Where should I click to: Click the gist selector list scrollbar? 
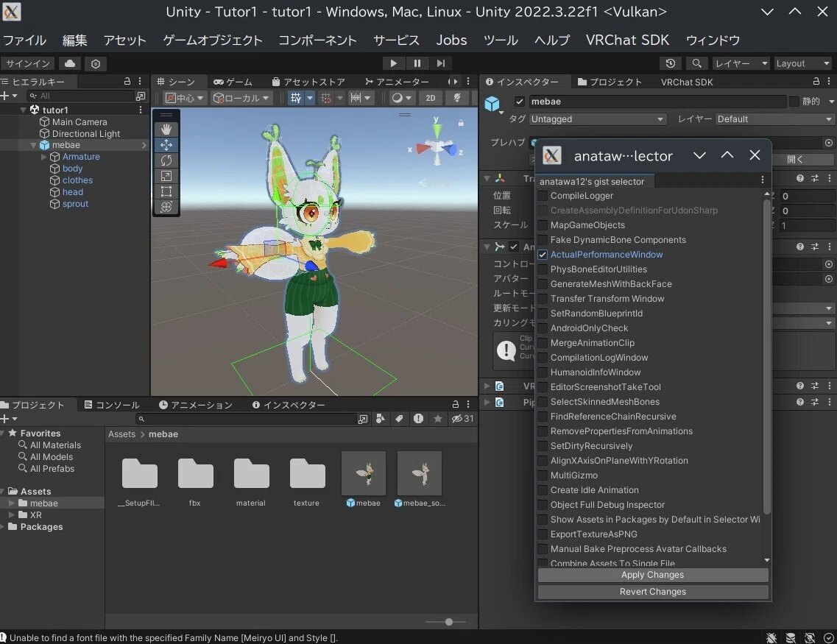point(766,356)
